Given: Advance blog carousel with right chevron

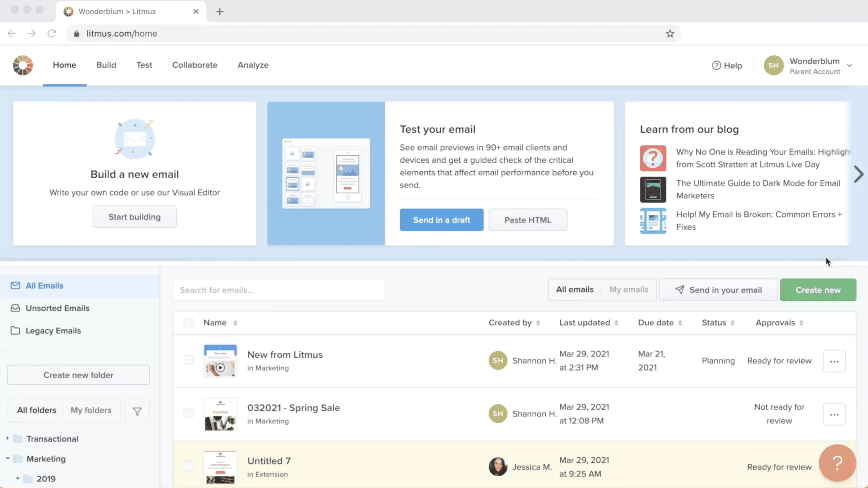Looking at the screenshot, I should click(859, 174).
